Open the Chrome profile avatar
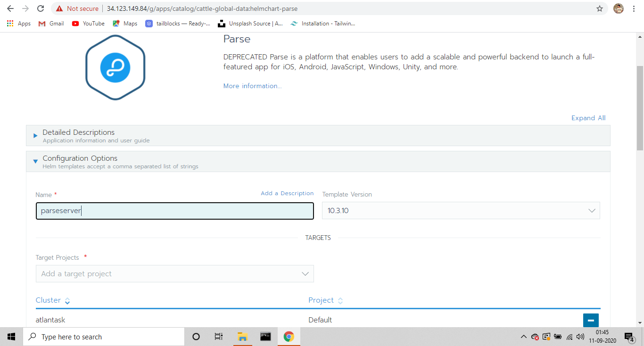The width and height of the screenshot is (644, 346). (619, 8)
